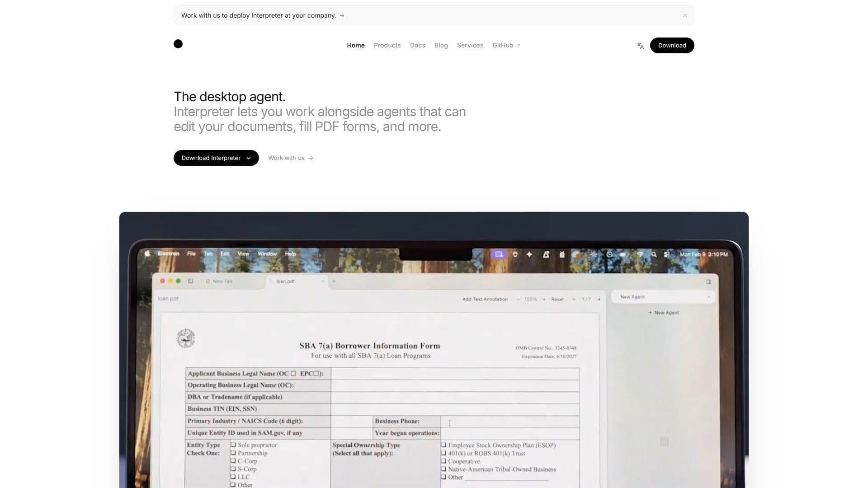868x488 pixels.
Task: Click the Download button in header
Action: click(672, 45)
